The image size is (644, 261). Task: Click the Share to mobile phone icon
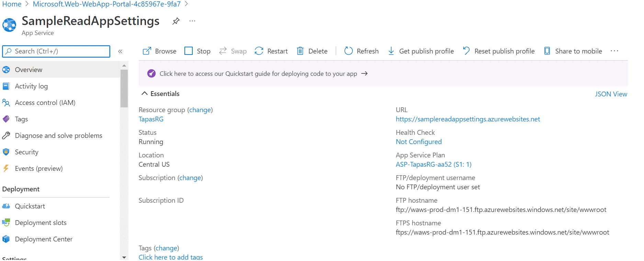pyautogui.click(x=547, y=51)
